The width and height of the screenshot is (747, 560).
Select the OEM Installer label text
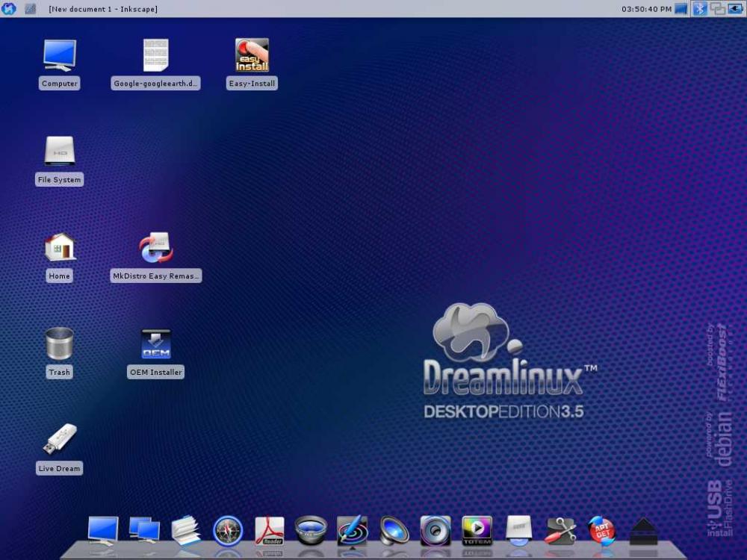156,372
